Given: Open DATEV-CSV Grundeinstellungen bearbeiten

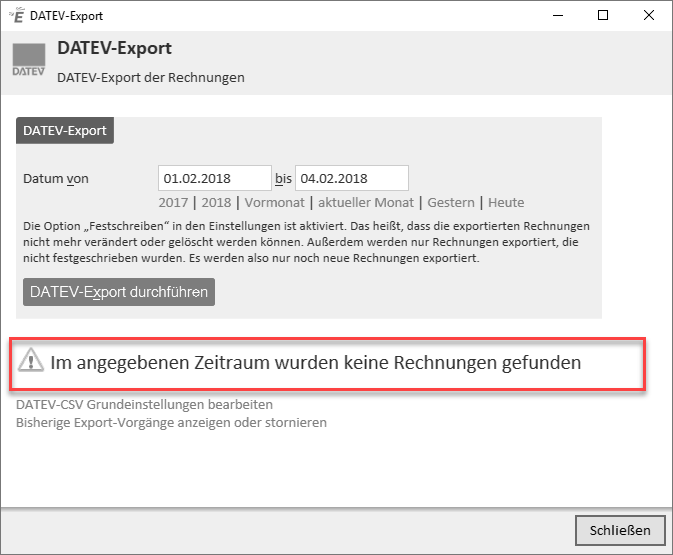Looking at the screenshot, I should tap(144, 404).
